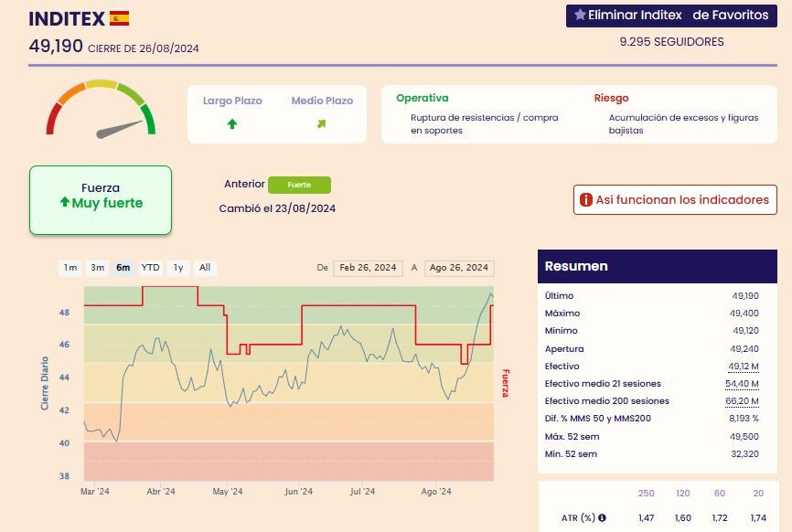Switch chart range to YTD
This screenshot has height=532, width=792.
[x=150, y=268]
